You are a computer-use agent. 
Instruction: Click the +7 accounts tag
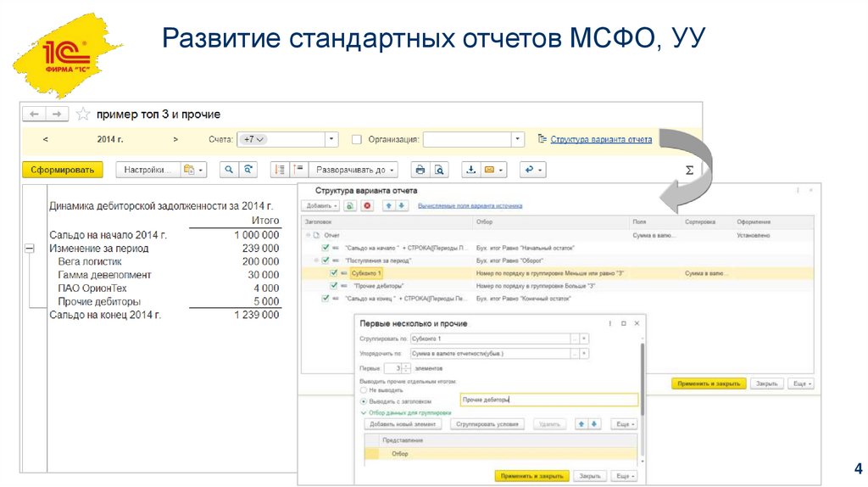tap(253, 140)
